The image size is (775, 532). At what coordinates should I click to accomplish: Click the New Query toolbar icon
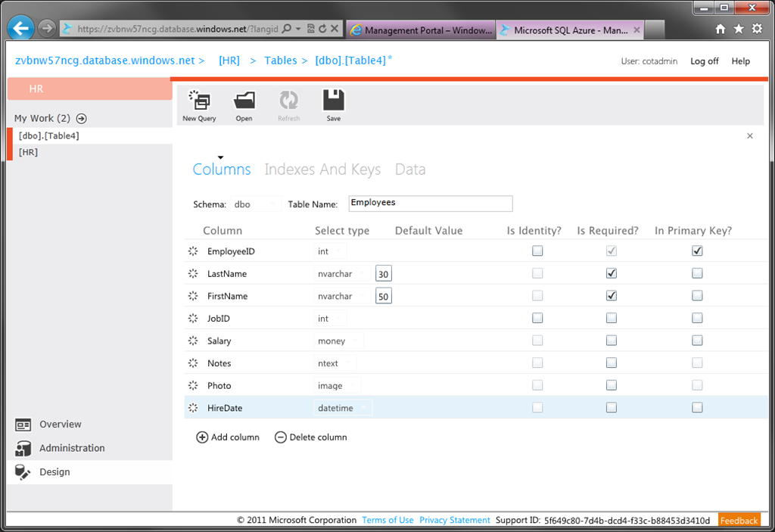point(200,101)
